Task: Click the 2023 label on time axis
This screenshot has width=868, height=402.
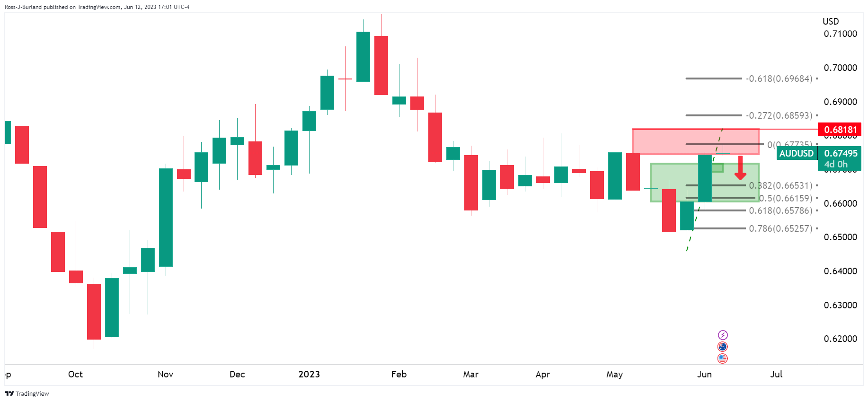Action: pos(309,374)
